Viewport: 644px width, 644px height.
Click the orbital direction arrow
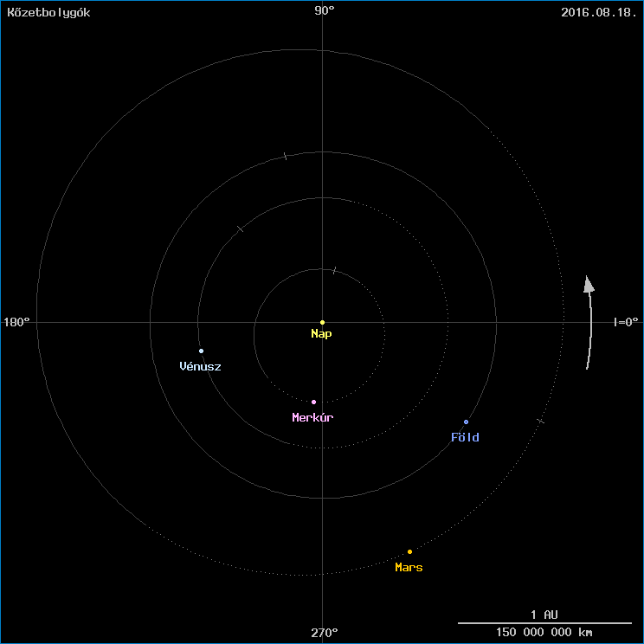coord(589,322)
